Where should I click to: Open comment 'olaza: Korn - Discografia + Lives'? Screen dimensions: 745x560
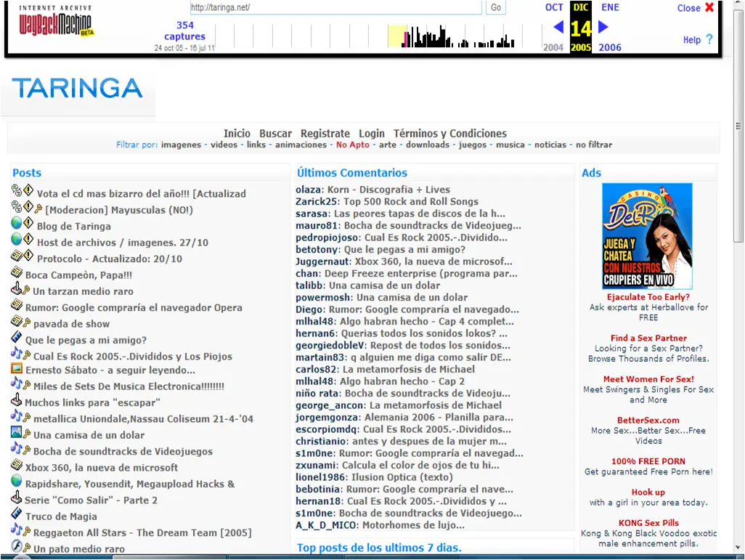click(x=373, y=190)
